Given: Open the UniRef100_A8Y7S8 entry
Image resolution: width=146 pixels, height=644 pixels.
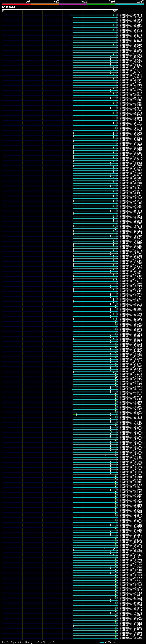Looking at the screenshot, I should point(131,60).
